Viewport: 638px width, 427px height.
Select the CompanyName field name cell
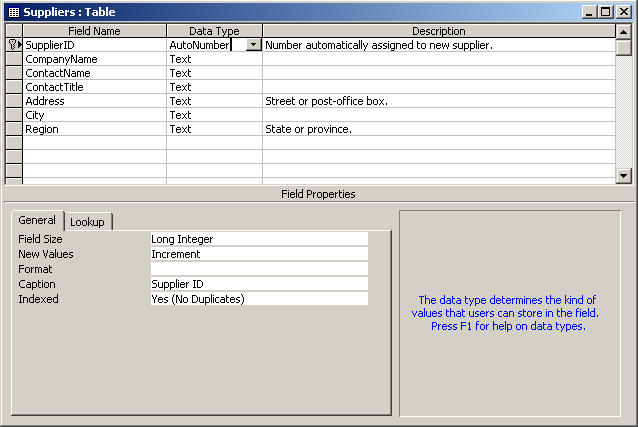tap(94, 59)
